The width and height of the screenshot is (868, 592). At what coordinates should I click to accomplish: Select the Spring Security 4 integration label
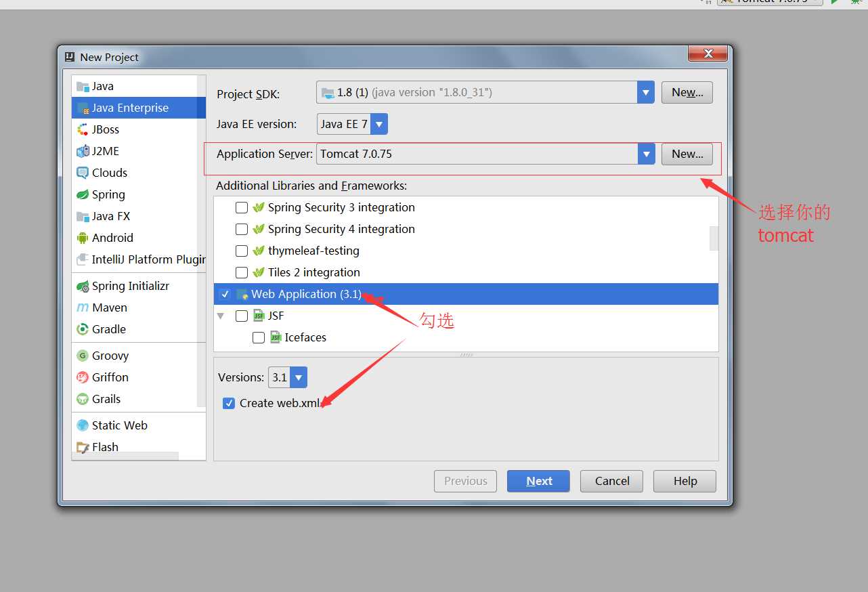coord(341,229)
